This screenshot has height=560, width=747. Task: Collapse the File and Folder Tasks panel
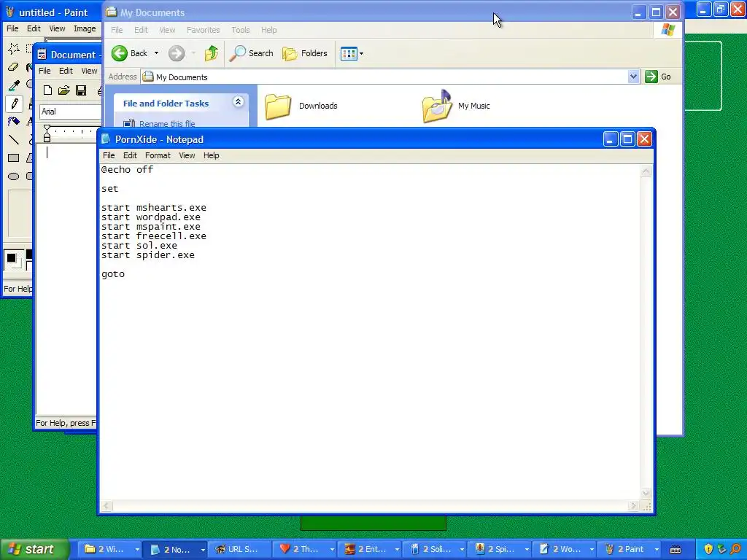(239, 101)
